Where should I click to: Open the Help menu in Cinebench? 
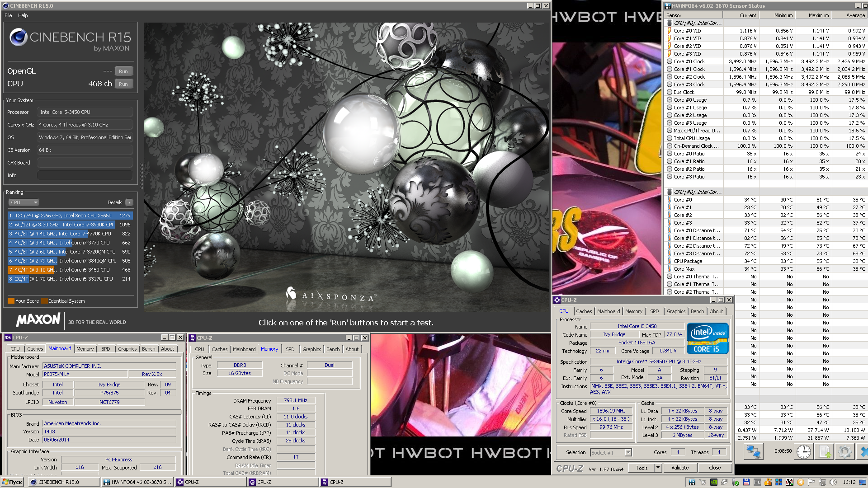coord(23,15)
